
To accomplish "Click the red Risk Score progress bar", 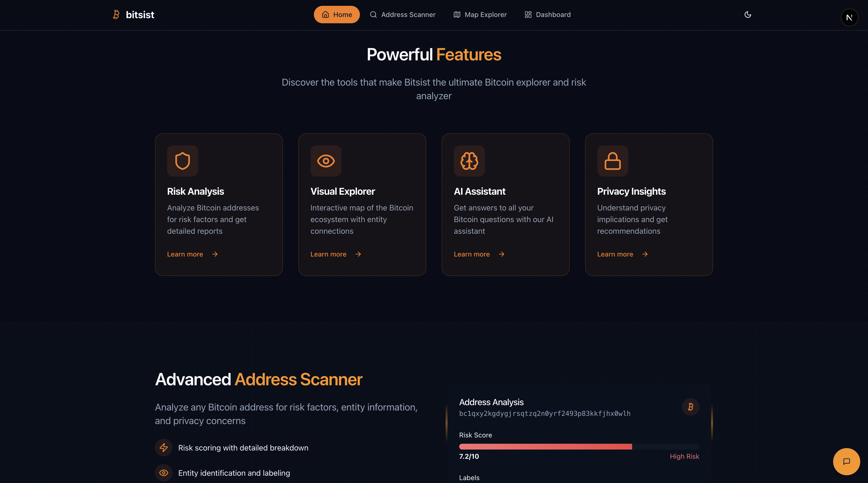I will (545, 447).
